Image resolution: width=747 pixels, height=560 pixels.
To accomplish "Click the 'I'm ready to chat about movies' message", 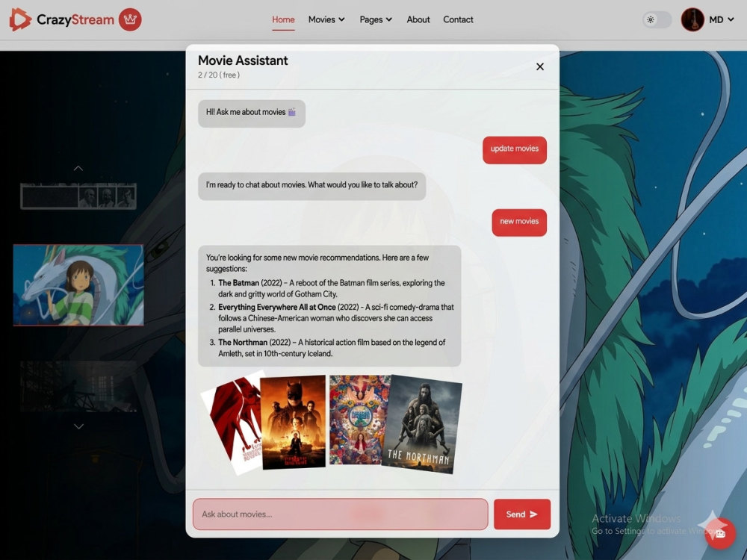I will [x=312, y=186].
